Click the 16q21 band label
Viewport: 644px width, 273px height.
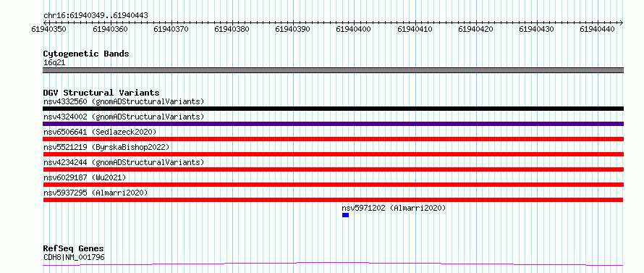54,63
